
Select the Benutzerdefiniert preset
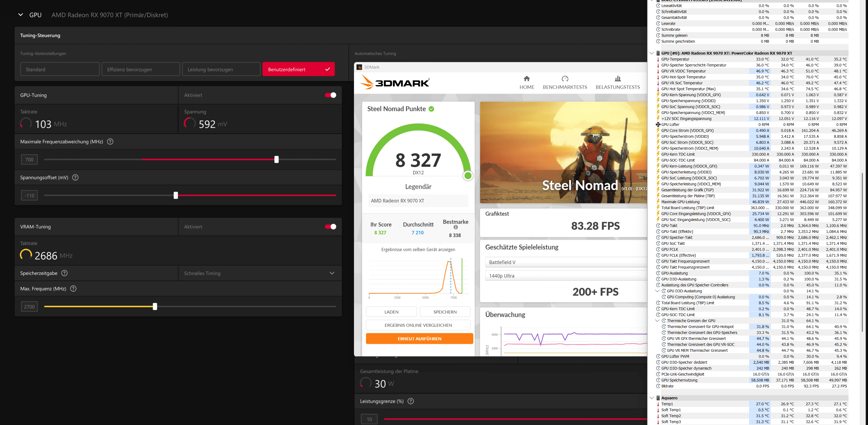coord(299,69)
